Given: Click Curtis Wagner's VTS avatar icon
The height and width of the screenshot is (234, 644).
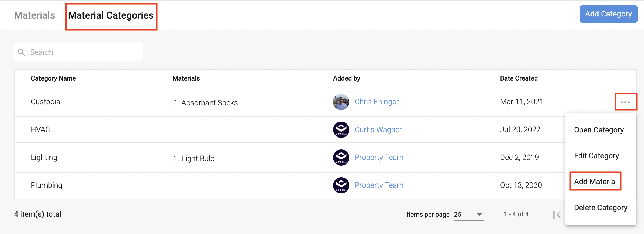Looking at the screenshot, I should point(341,130).
